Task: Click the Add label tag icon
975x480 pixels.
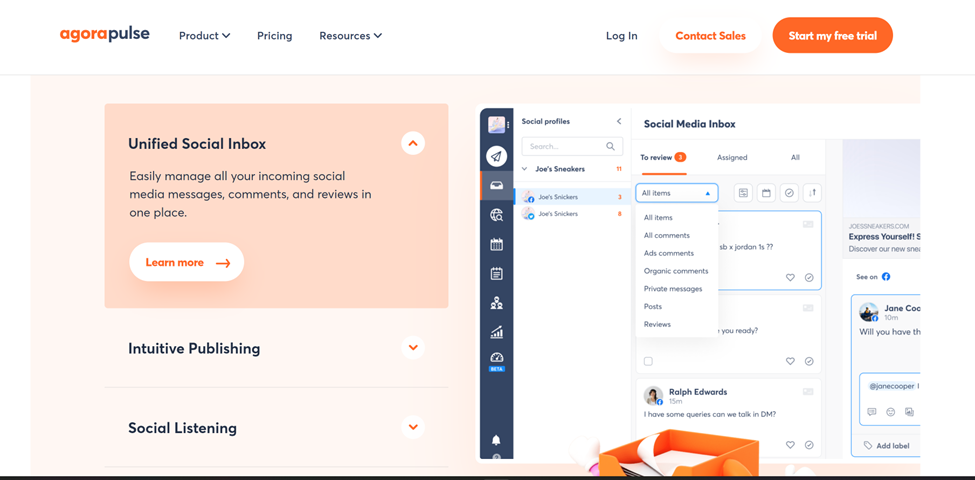Action: 868,446
